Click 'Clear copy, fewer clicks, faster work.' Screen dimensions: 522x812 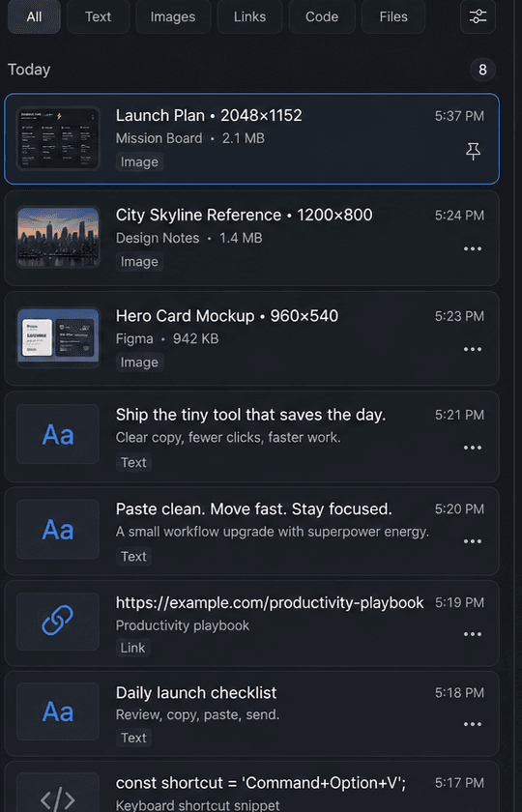pos(228,438)
